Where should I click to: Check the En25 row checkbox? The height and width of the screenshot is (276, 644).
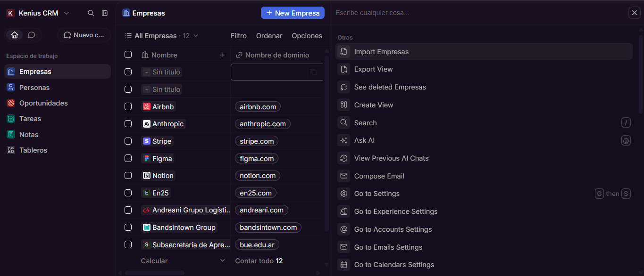pyautogui.click(x=128, y=193)
